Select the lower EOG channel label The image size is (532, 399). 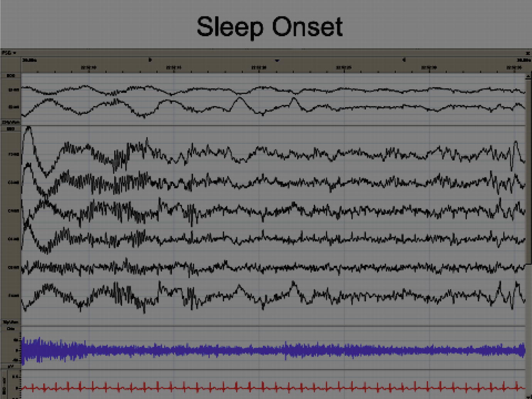click(13, 107)
